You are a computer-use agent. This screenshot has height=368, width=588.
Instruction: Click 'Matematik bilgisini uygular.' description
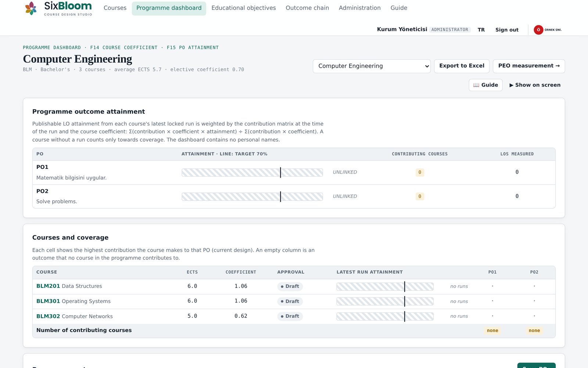71,178
